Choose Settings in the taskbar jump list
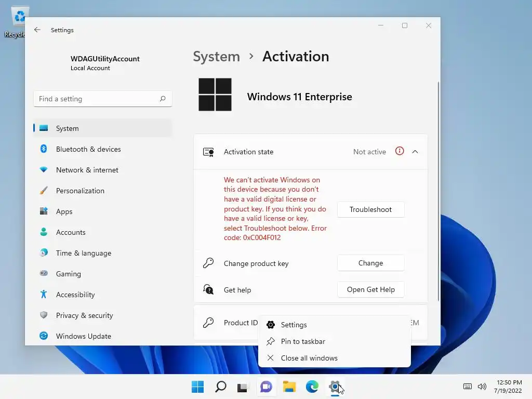 tap(335, 325)
